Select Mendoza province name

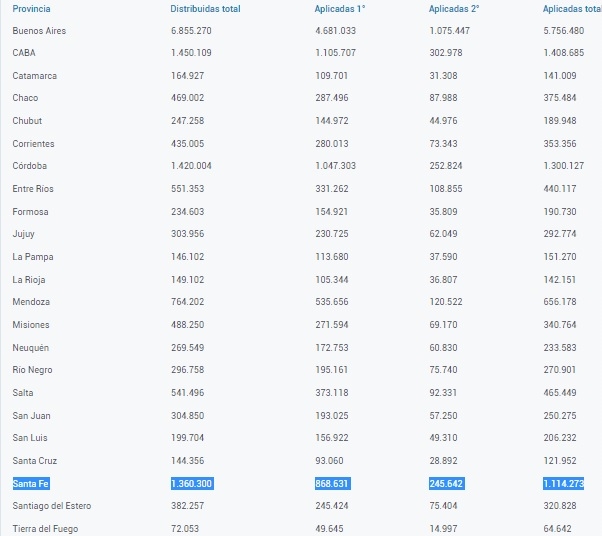pos(31,302)
